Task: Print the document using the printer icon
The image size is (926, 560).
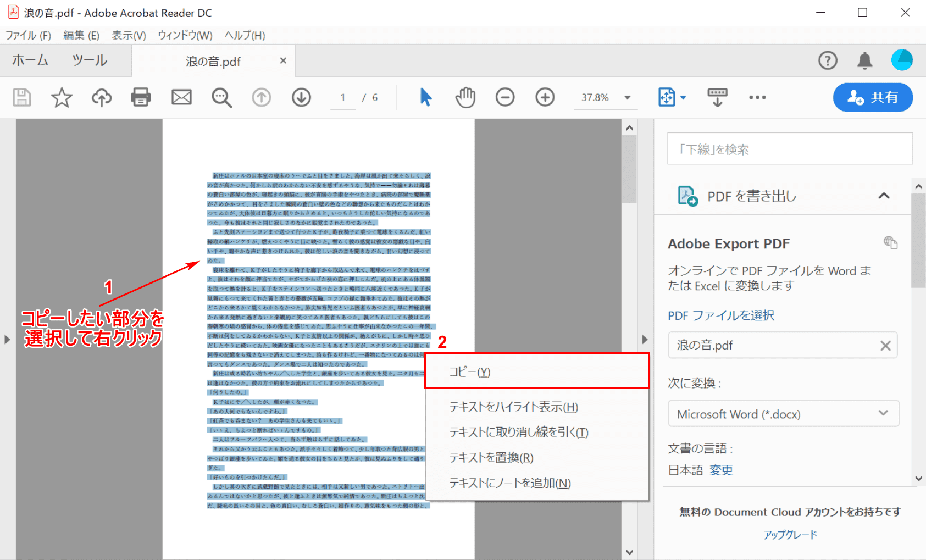Action: coord(141,98)
